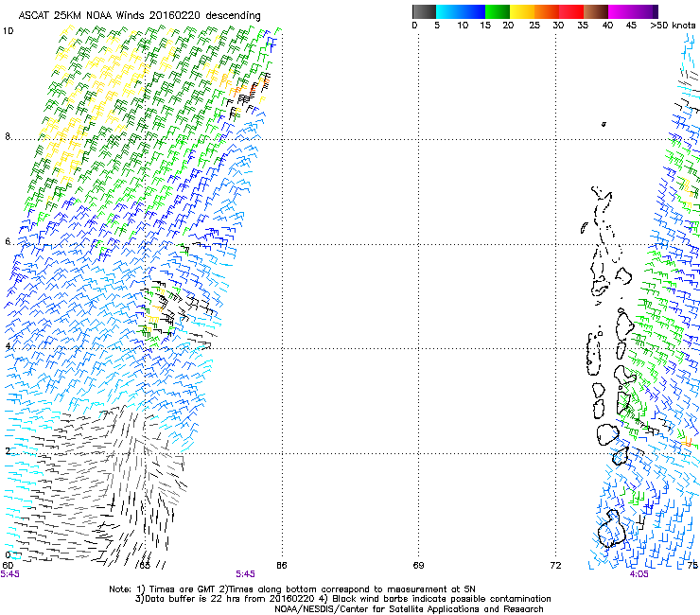Viewport: 700px width, 615px height.
Task: Click the chart title 'ASCAT 25KM NOAA Winds 20160220 descending'
Action: click(139, 16)
